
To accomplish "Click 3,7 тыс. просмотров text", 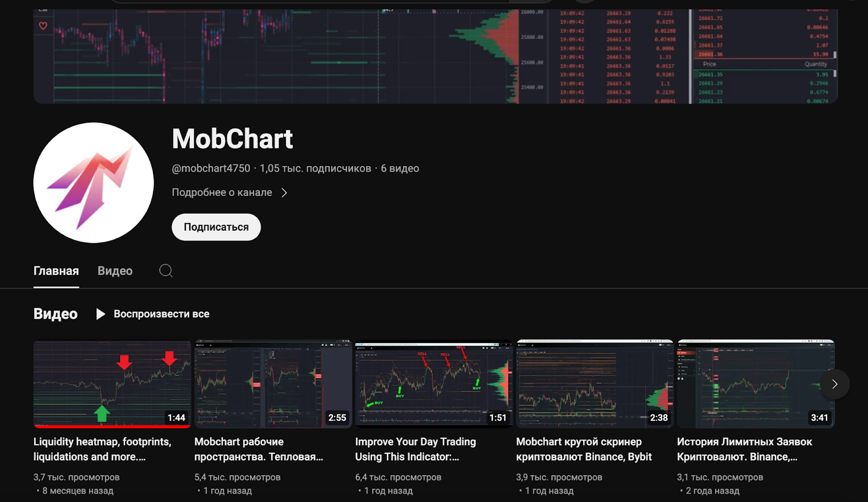I will pos(76,477).
